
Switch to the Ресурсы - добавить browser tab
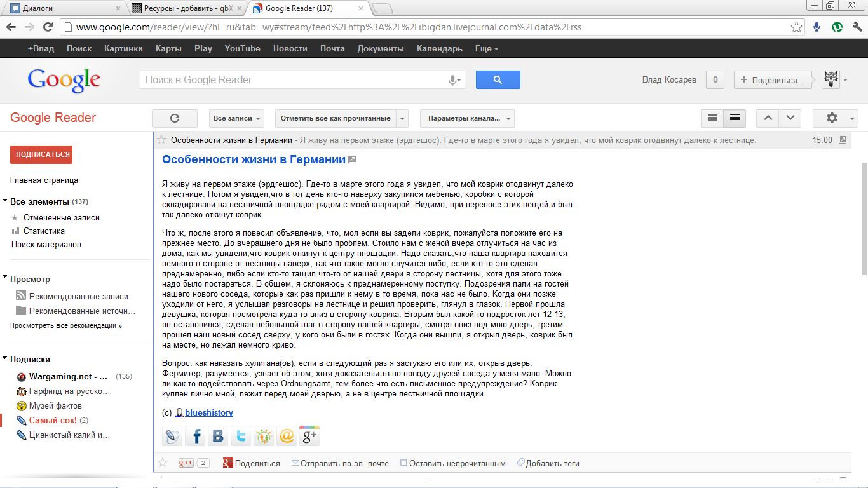point(187,8)
